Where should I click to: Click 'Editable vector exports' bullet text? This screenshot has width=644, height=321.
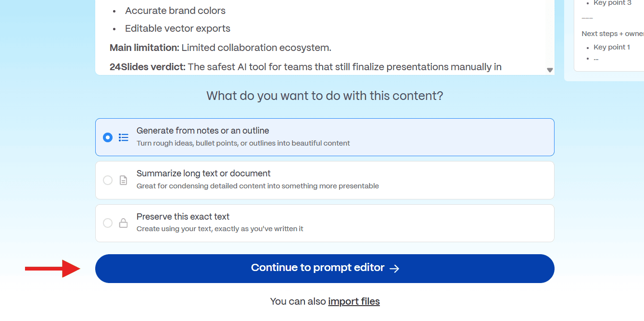tap(177, 28)
